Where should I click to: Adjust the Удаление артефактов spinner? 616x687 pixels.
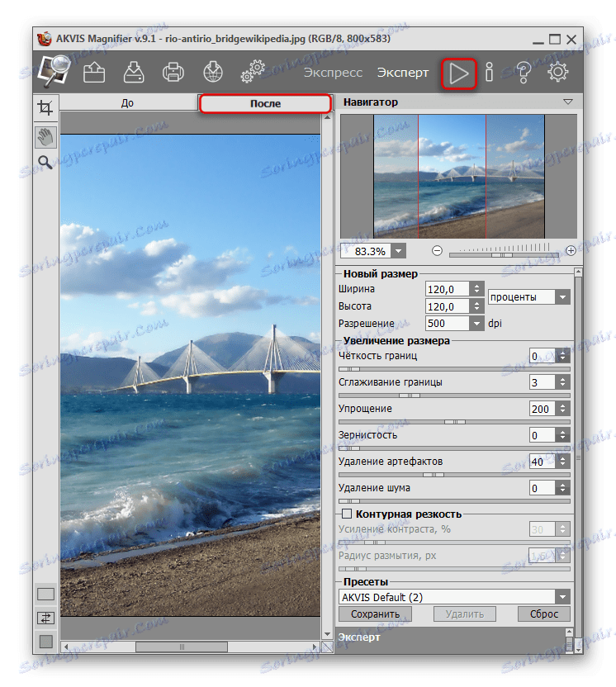[x=563, y=462]
